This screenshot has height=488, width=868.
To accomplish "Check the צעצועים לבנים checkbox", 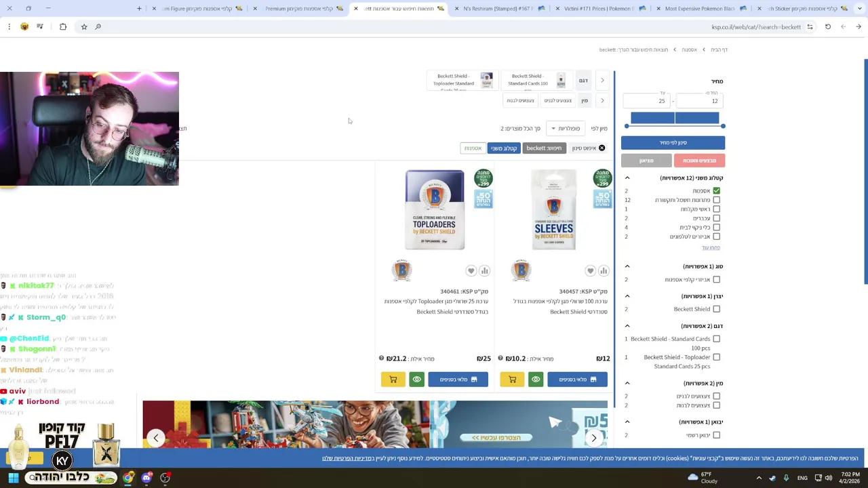I will [716, 396].
